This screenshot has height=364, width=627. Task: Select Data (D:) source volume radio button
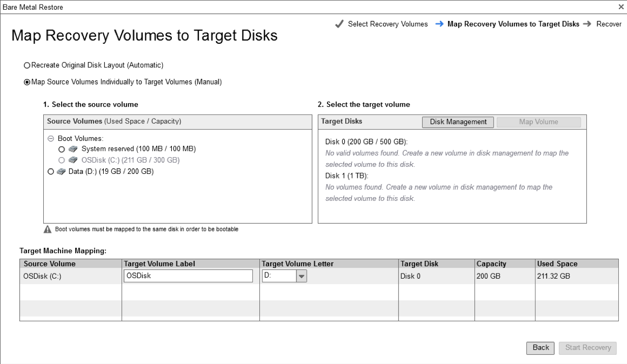pyautogui.click(x=50, y=172)
